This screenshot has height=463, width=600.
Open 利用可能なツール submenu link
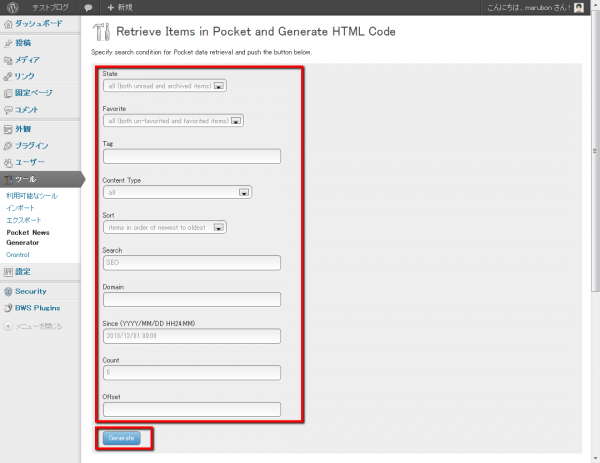click(32, 196)
